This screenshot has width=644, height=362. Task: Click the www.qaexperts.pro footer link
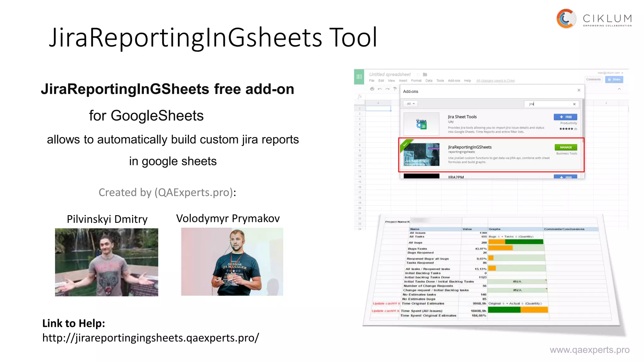(590, 350)
